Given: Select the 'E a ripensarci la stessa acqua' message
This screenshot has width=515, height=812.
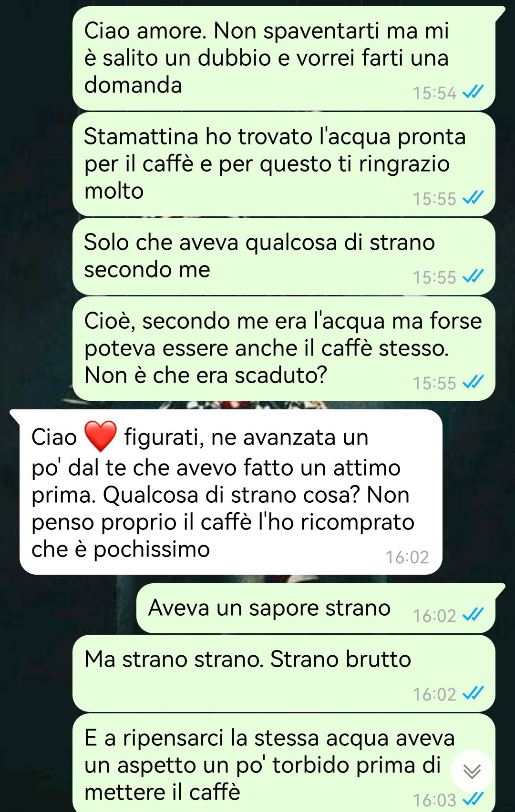Looking at the screenshot, I should click(x=284, y=763).
